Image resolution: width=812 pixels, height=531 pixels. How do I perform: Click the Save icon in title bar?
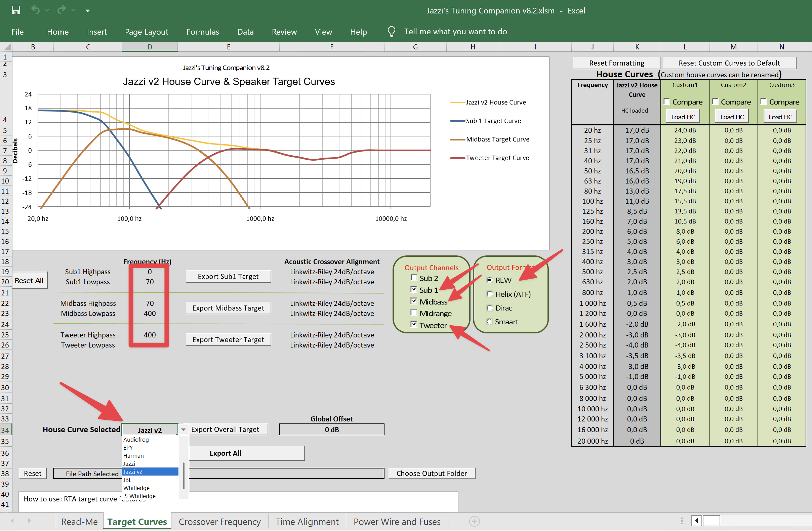(16, 10)
